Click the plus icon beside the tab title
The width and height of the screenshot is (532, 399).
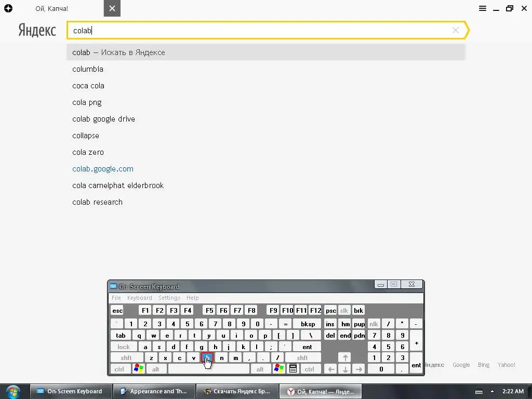point(8,8)
